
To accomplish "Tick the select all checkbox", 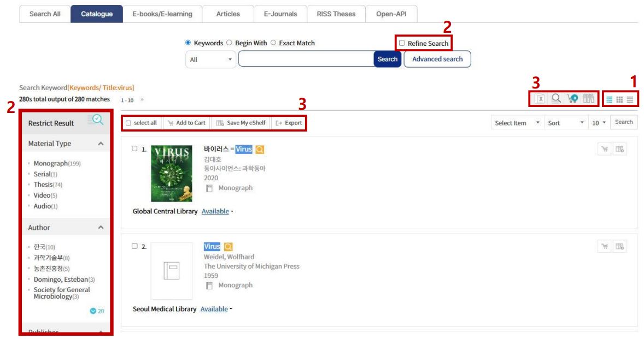I will (128, 123).
